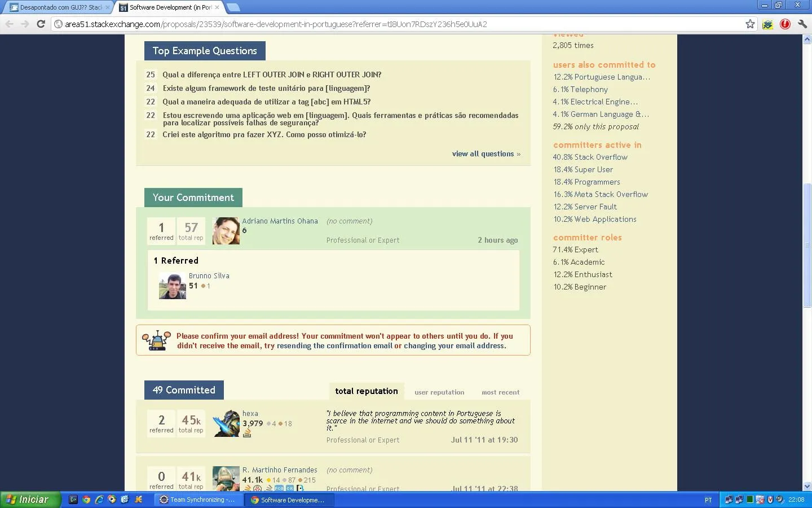
Task: Open R. Martinho Fernandes's profile link
Action: 280,470
